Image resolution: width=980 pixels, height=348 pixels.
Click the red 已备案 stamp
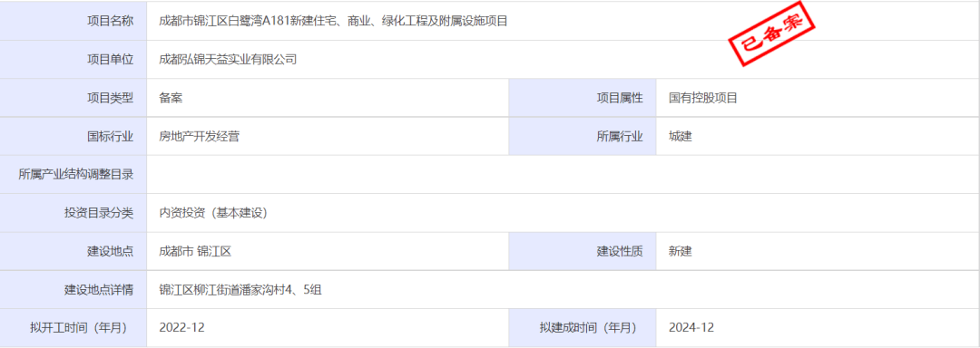773,34
